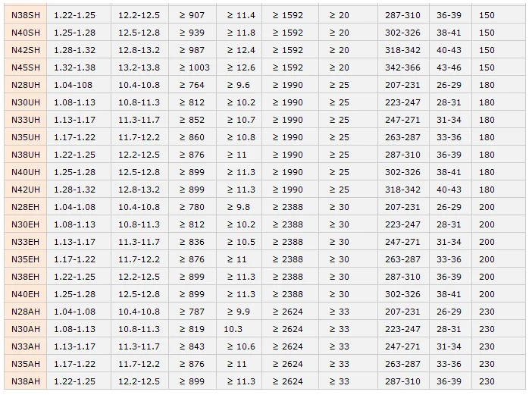Click the '≥ 1003' value cell

(x=192, y=67)
